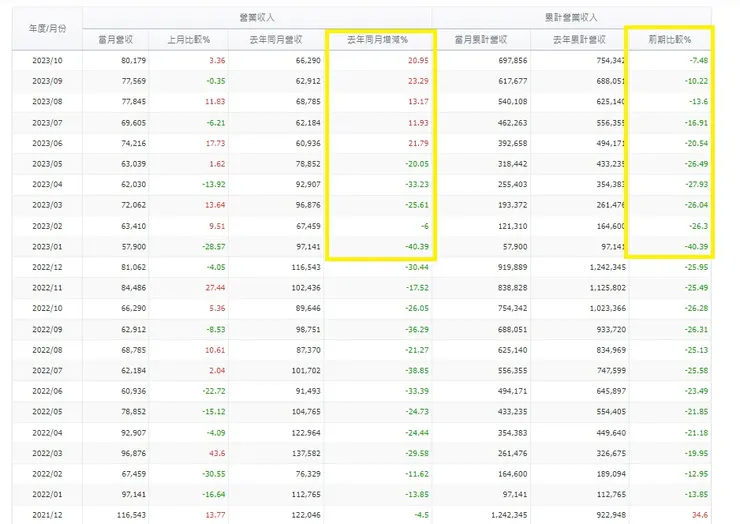The width and height of the screenshot is (740, 524).
Task: Select the 2022/07 row date cell
Action: (47, 371)
